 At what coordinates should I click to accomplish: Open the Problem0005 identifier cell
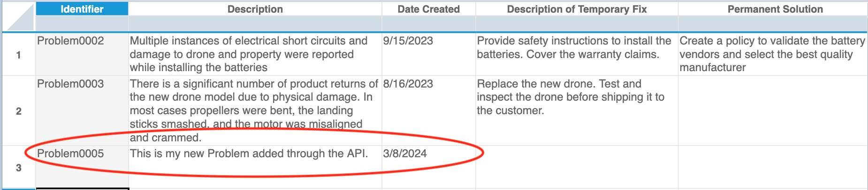pos(70,154)
